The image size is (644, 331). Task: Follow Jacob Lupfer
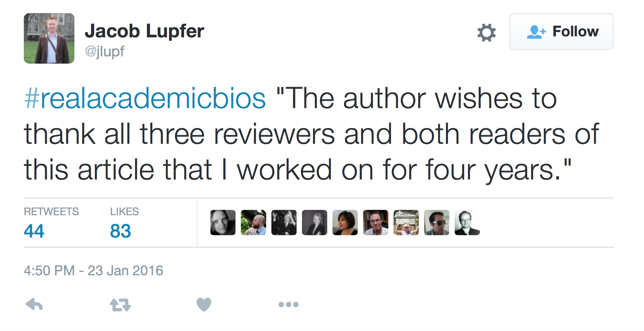[561, 32]
